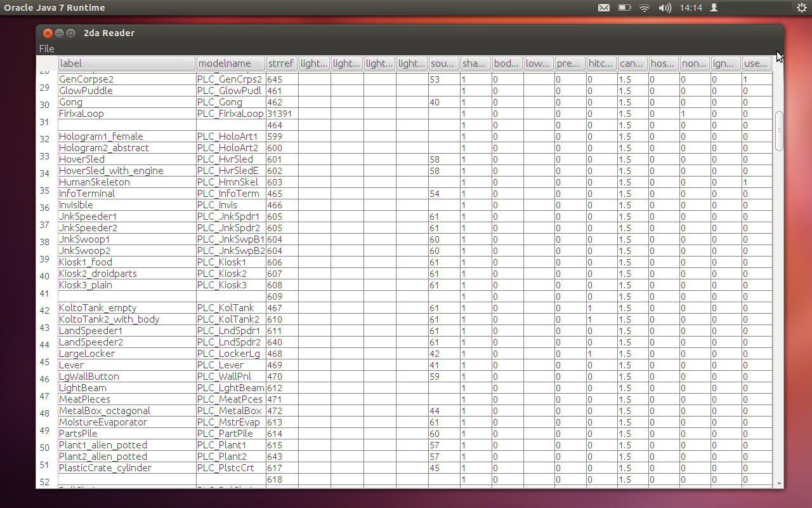Open the system gear menu

(x=802, y=8)
